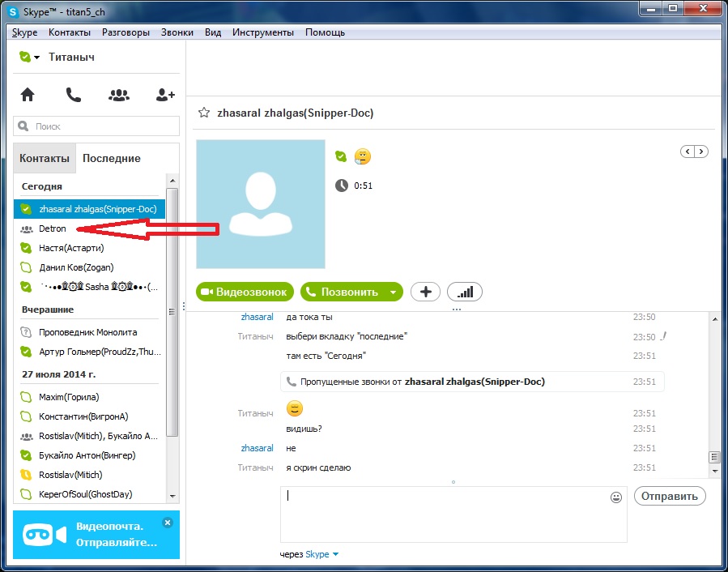Select the away contact Rostislav(Mitich)
728x572 pixels.
[90, 475]
